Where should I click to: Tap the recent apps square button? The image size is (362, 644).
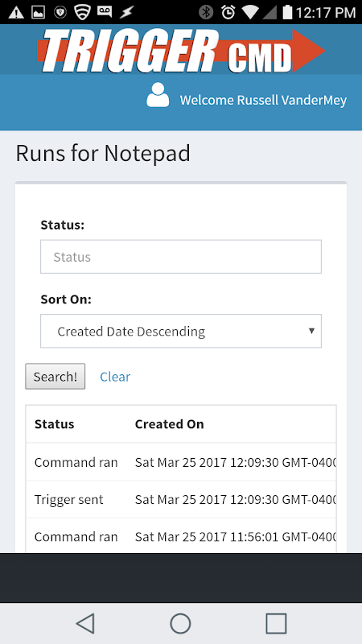tap(276, 623)
